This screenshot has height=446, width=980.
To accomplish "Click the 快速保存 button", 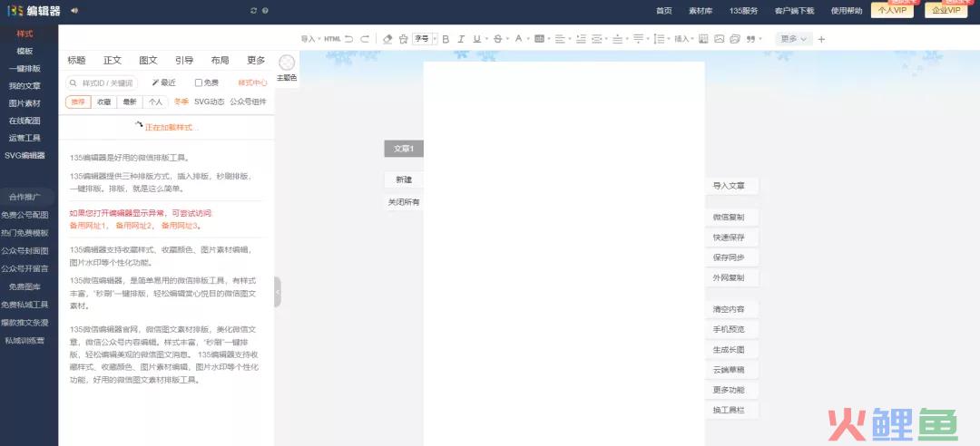I will (731, 238).
